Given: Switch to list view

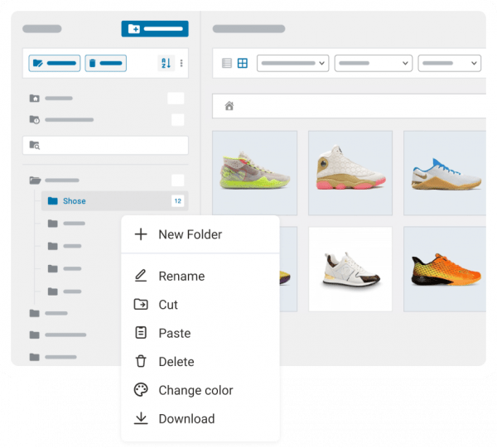Looking at the screenshot, I should [x=227, y=63].
